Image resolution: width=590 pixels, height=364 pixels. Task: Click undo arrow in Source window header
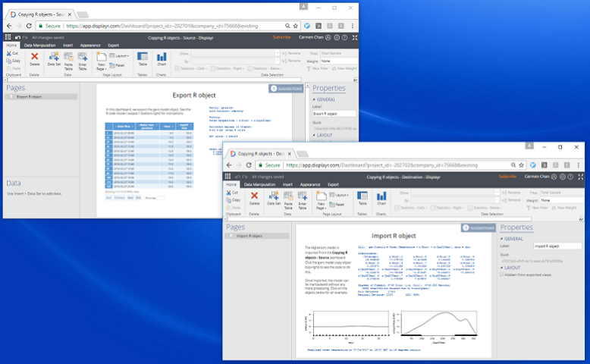pyautogui.click(x=17, y=37)
